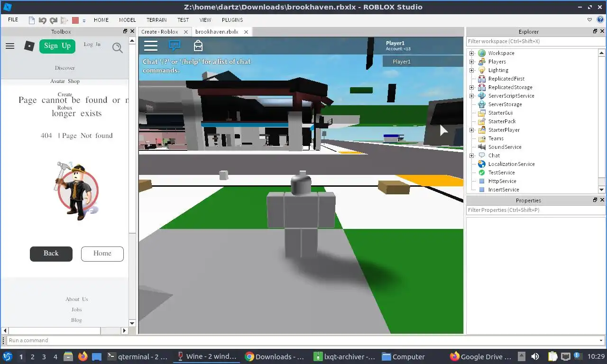The width and height of the screenshot is (607, 364).
Task: Expand the ServerScriptService tree node
Action: click(x=472, y=96)
